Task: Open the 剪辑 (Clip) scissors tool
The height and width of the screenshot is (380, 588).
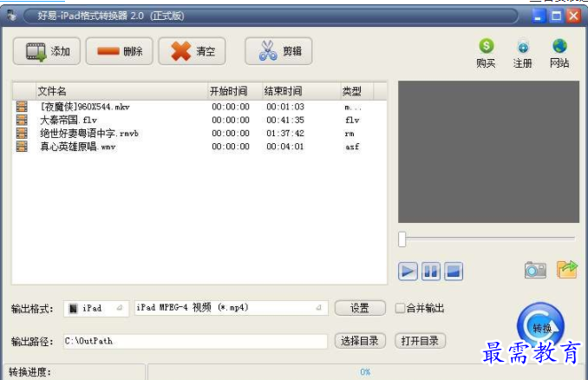Action: (x=278, y=51)
